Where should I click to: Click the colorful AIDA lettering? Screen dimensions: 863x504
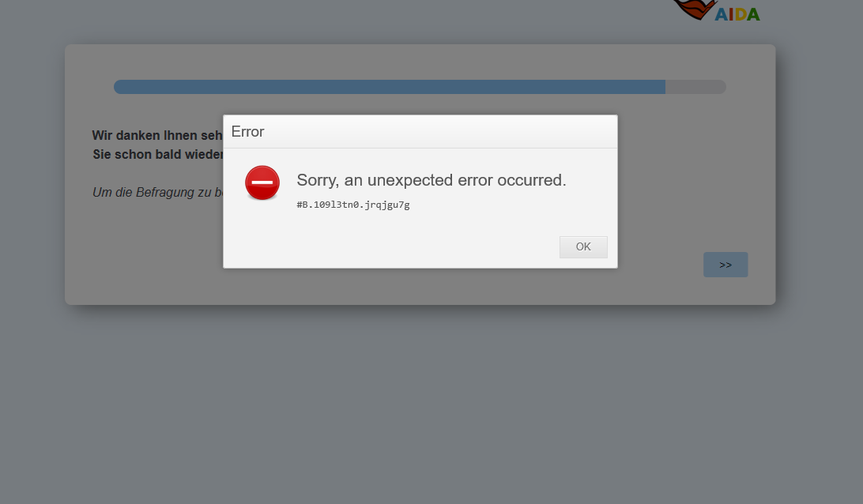737,14
